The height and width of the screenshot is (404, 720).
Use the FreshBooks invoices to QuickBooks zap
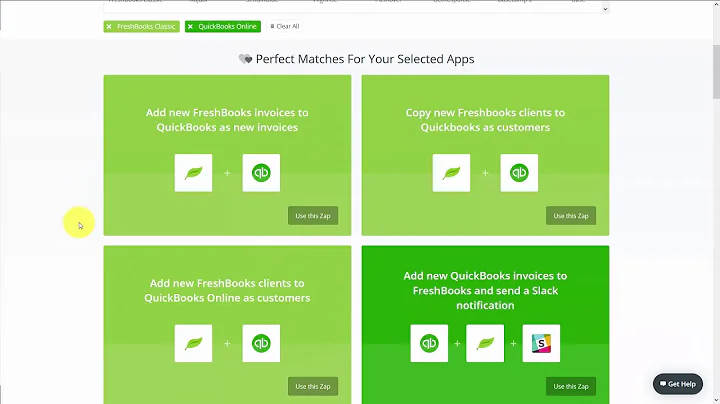pos(313,216)
